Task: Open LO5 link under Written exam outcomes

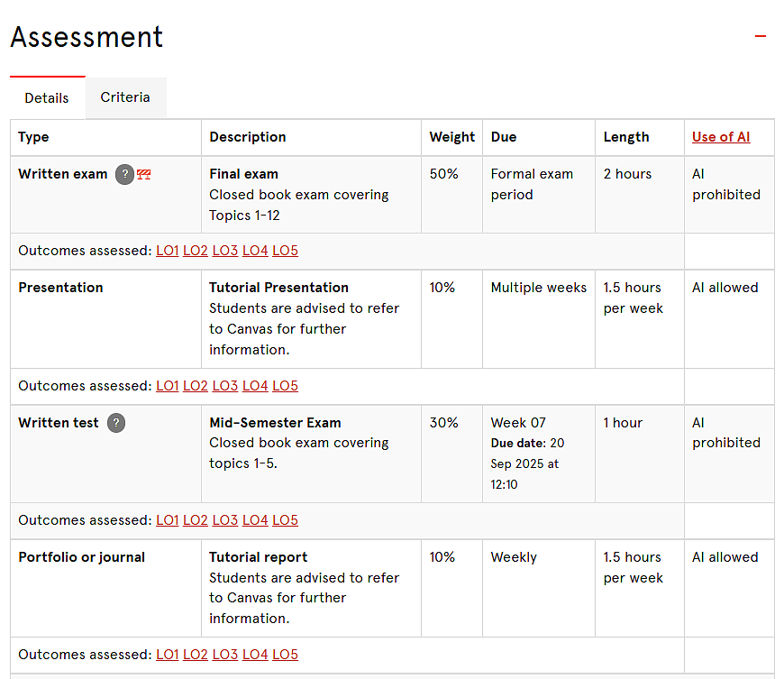Action: (x=285, y=250)
